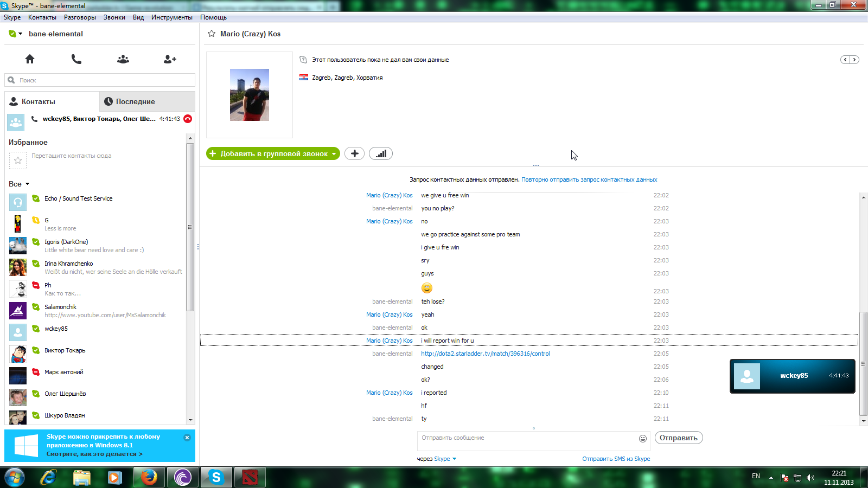Viewport: 868px width, 488px height.
Task: Open the dial pad phone icon
Action: (76, 59)
